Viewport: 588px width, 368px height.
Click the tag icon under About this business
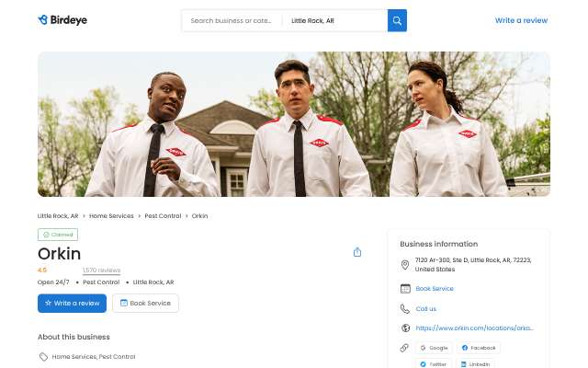(43, 357)
